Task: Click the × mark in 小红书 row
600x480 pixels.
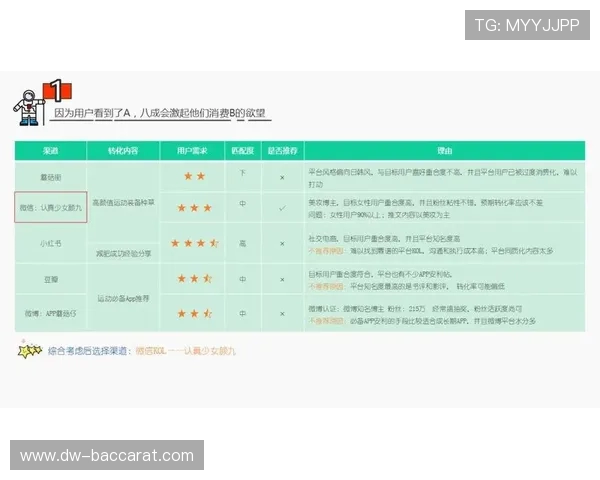Action: pos(282,242)
